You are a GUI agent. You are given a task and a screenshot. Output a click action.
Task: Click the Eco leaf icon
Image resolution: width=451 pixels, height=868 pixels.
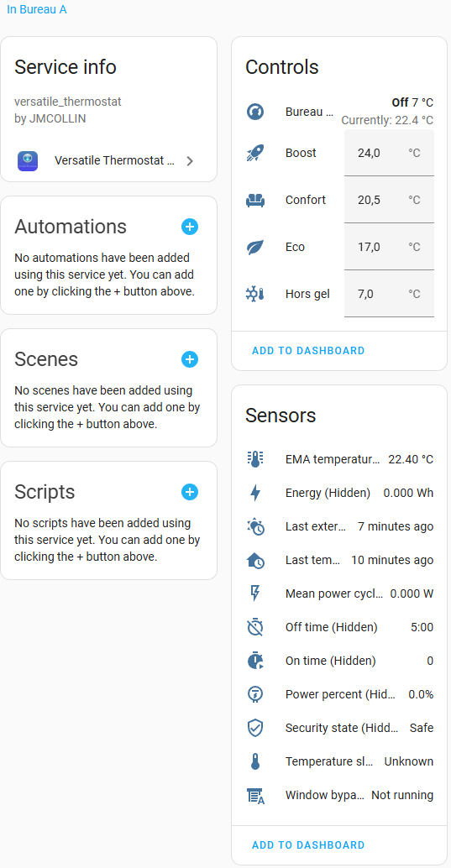(x=254, y=247)
